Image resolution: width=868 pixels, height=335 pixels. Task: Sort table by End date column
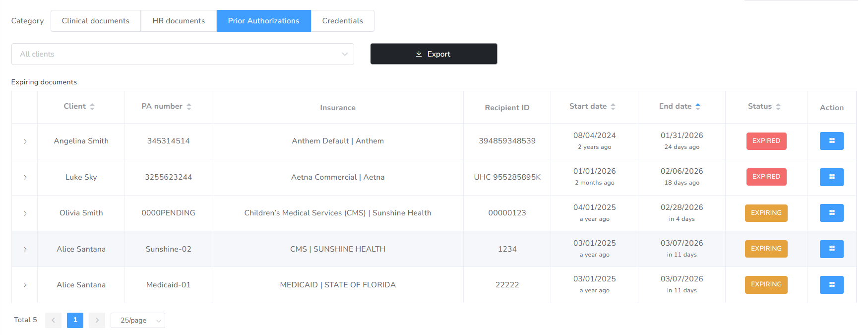pyautogui.click(x=680, y=107)
